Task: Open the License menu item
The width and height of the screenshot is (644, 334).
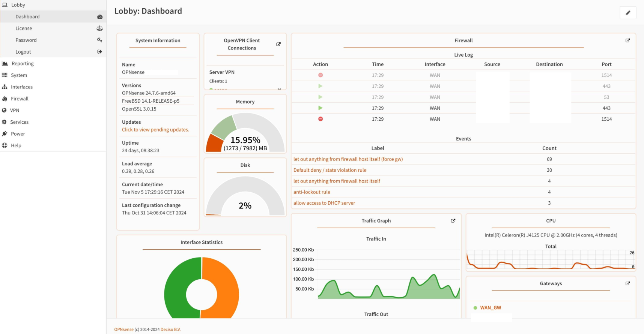Action: click(53, 28)
